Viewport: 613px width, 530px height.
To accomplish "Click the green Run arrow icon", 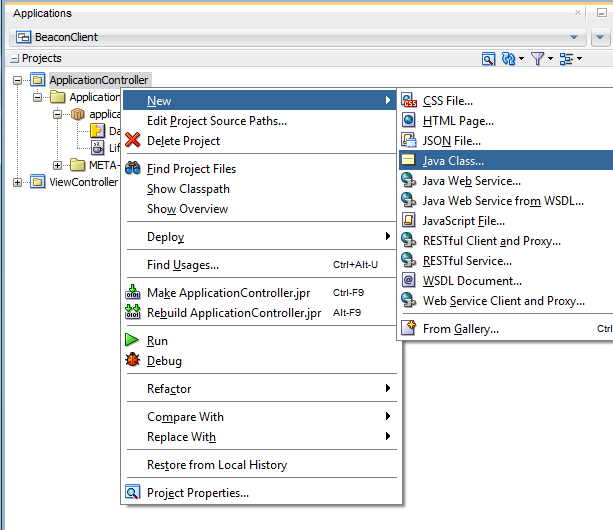I will click(132, 340).
